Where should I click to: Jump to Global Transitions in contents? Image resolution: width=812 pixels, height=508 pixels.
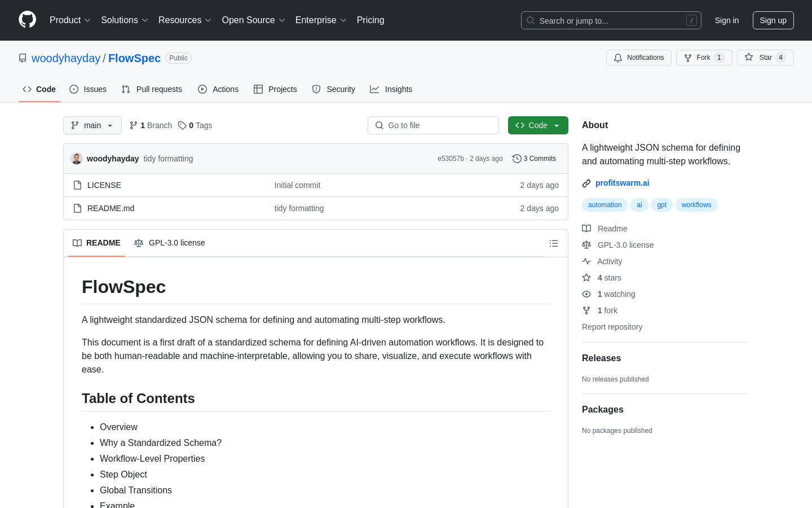136,491
